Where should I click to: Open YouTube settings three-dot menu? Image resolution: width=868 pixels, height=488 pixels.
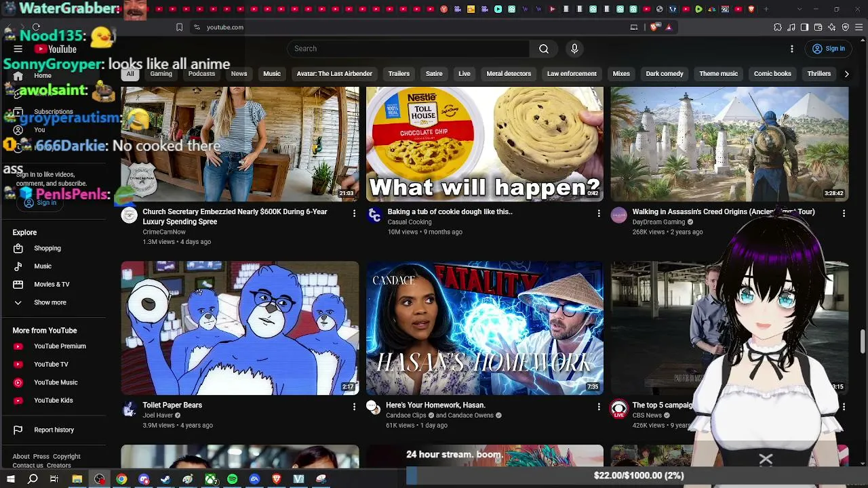pyautogui.click(x=792, y=49)
